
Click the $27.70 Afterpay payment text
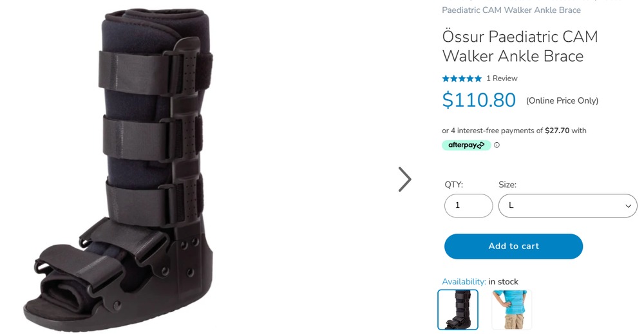click(x=557, y=131)
